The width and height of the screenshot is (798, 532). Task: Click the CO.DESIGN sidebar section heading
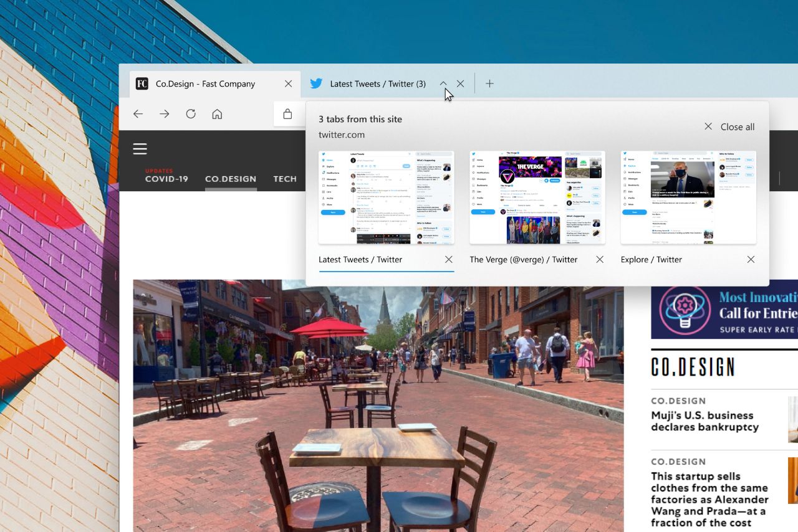point(693,368)
